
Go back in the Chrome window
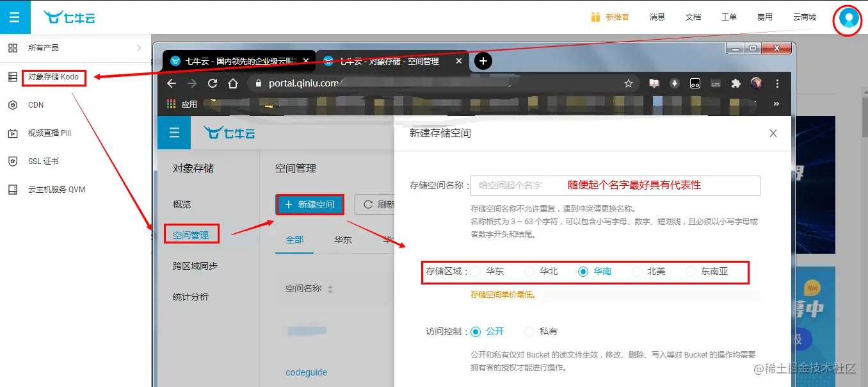click(171, 83)
